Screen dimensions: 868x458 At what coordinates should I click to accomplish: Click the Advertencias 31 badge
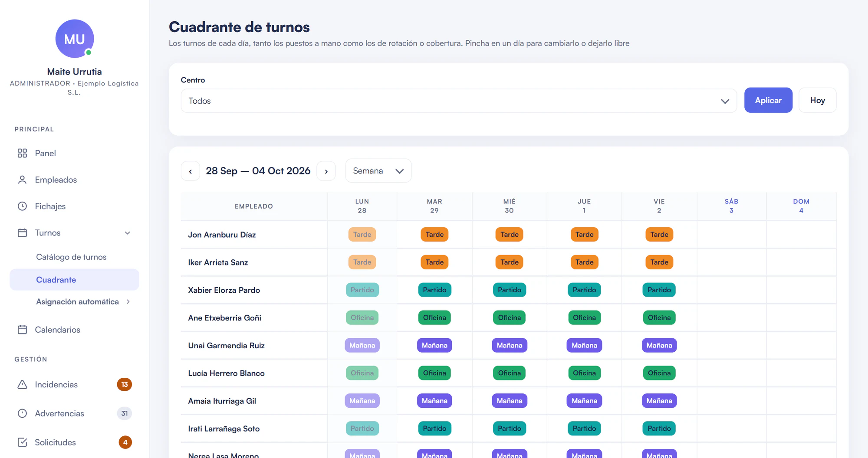tap(125, 413)
